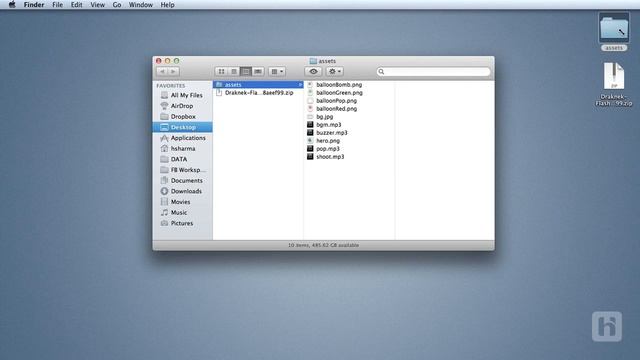The height and width of the screenshot is (360, 640).
Task: Switch to Cover Flow view
Action: click(x=258, y=71)
